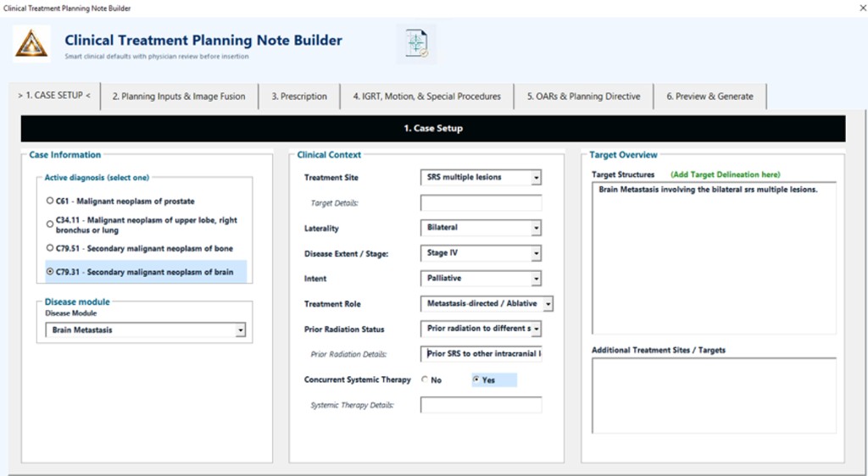Click the Prior Radiation Details field
The image size is (868, 476).
(481, 354)
